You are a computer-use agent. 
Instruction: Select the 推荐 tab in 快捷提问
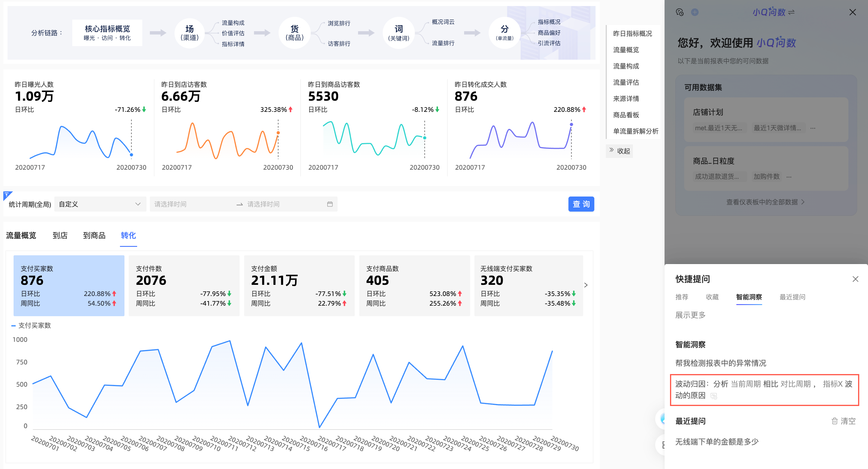[682, 297]
